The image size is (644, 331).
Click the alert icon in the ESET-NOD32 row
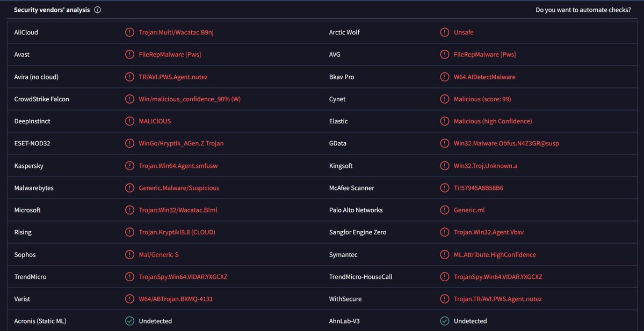129,143
